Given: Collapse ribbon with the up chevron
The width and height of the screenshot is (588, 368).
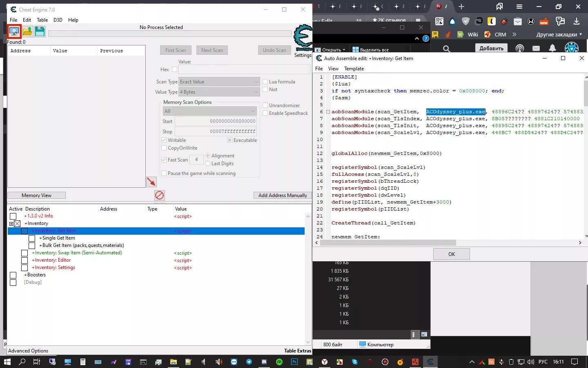Looking at the screenshot, I should click(417, 38).
